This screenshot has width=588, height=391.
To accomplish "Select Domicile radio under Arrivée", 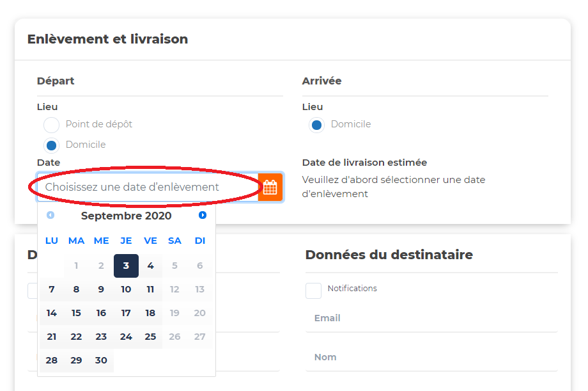I will (316, 125).
